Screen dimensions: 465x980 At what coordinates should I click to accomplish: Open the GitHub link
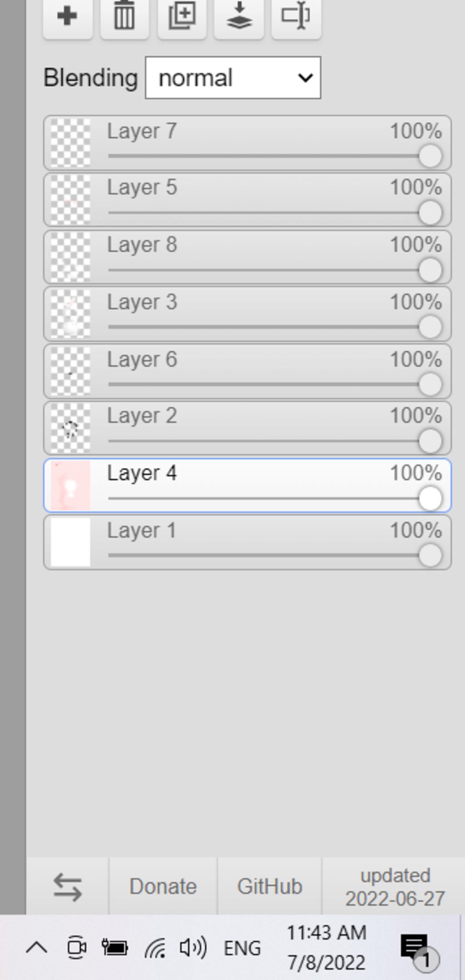point(270,887)
